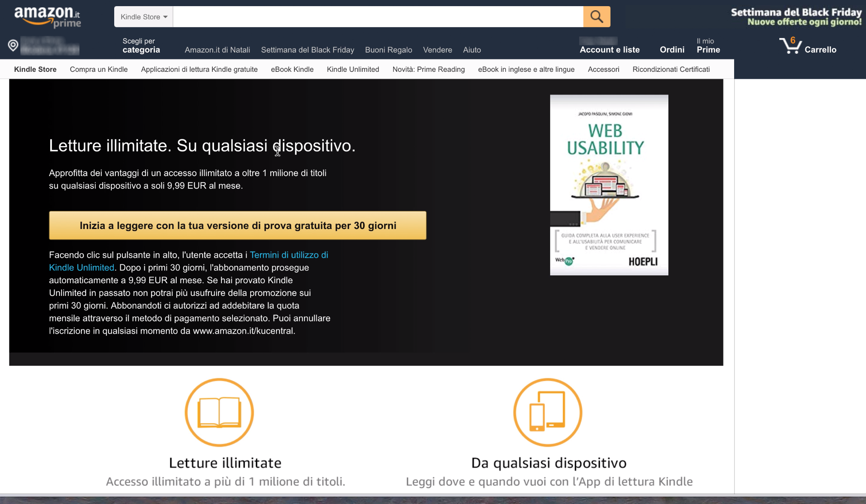Focus the Amazon search input field
Image resolution: width=866 pixels, height=504 pixels.
click(x=378, y=17)
